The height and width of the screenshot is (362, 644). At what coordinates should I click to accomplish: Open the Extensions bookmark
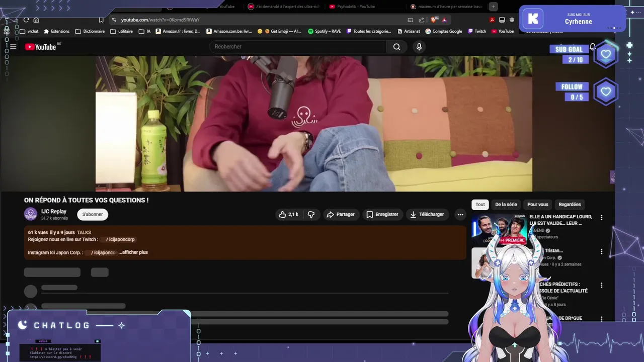tap(56, 31)
